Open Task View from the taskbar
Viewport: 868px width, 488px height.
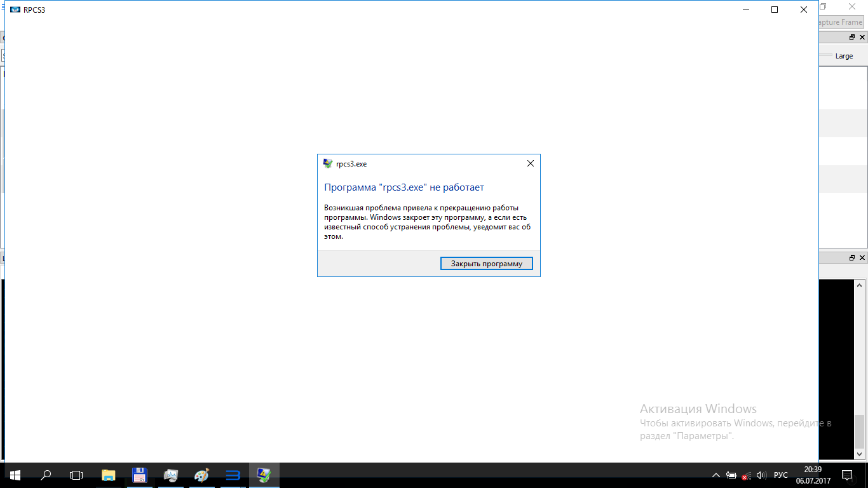76,475
